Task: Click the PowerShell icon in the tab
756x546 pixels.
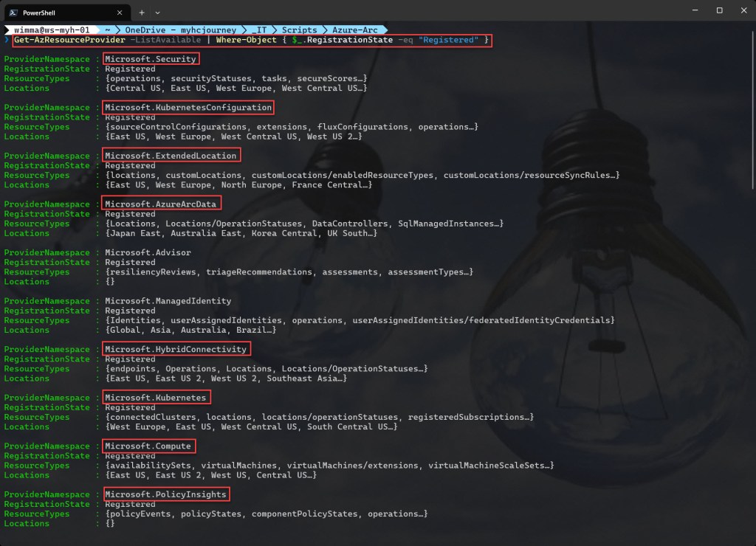Action: click(15, 12)
